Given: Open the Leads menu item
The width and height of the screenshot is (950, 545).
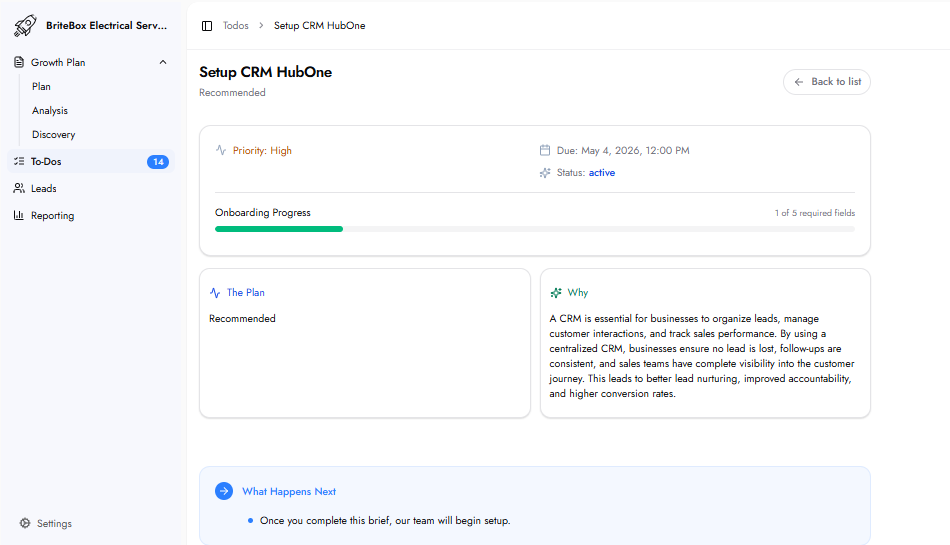Looking at the screenshot, I should point(44,188).
